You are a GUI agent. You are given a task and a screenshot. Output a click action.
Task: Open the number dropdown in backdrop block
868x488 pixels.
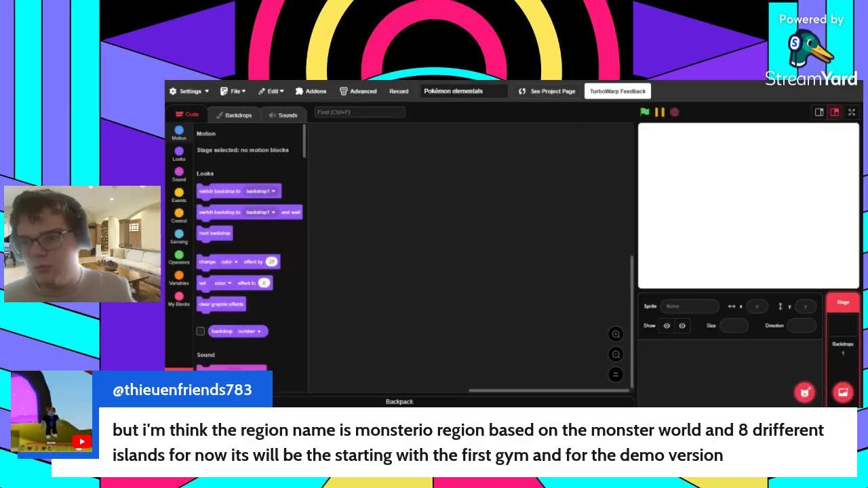250,331
